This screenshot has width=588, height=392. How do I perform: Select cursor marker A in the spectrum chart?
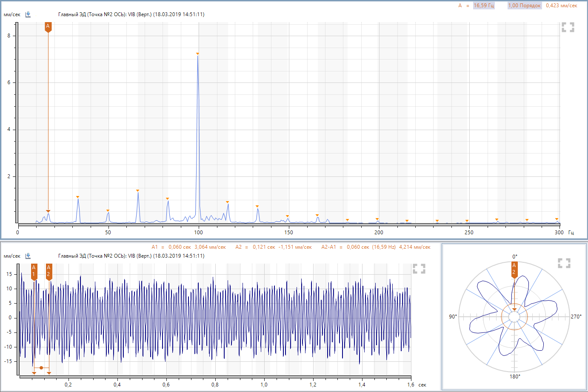[48, 27]
